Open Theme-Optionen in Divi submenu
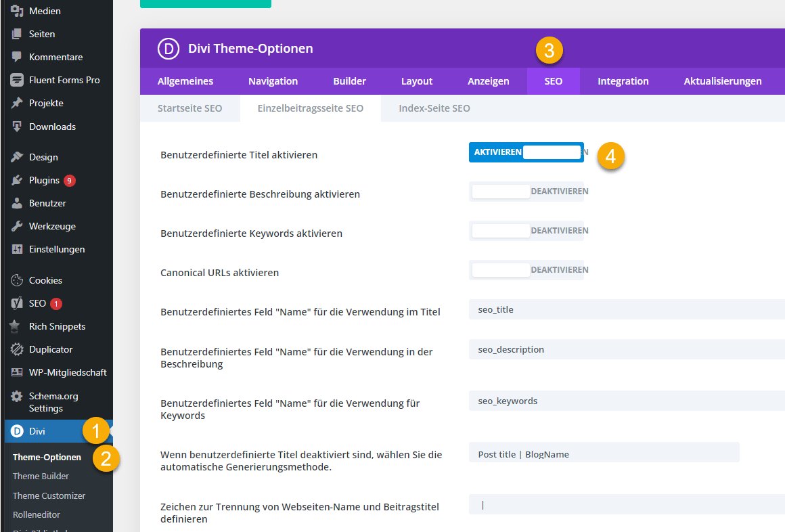This screenshot has height=532, width=785. (x=47, y=458)
